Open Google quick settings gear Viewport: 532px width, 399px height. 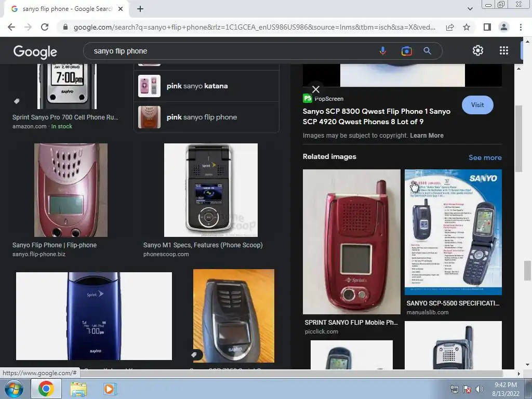click(478, 50)
